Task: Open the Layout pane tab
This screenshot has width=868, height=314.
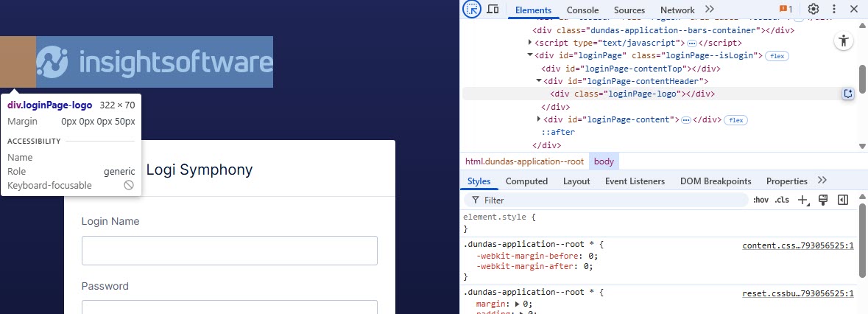Action: pos(576,181)
